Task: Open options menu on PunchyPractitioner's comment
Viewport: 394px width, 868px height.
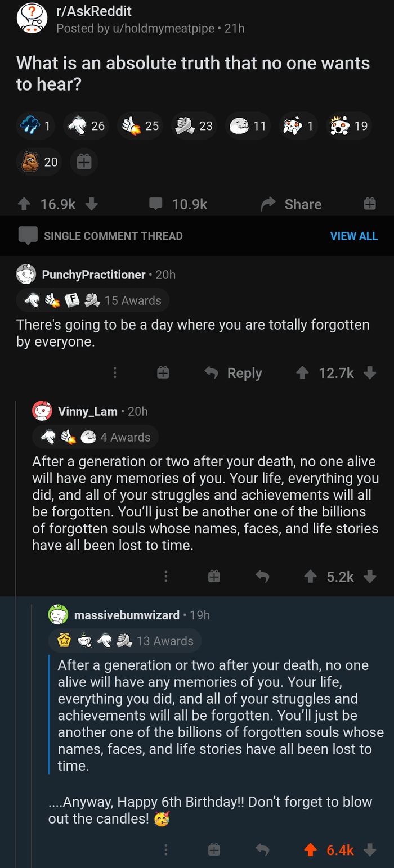Action: 115,373
